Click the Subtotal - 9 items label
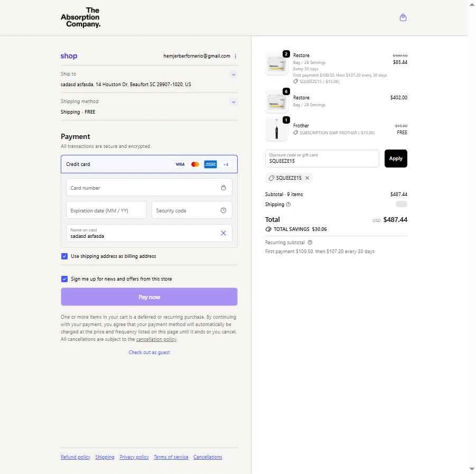This screenshot has width=476, height=474. click(284, 194)
